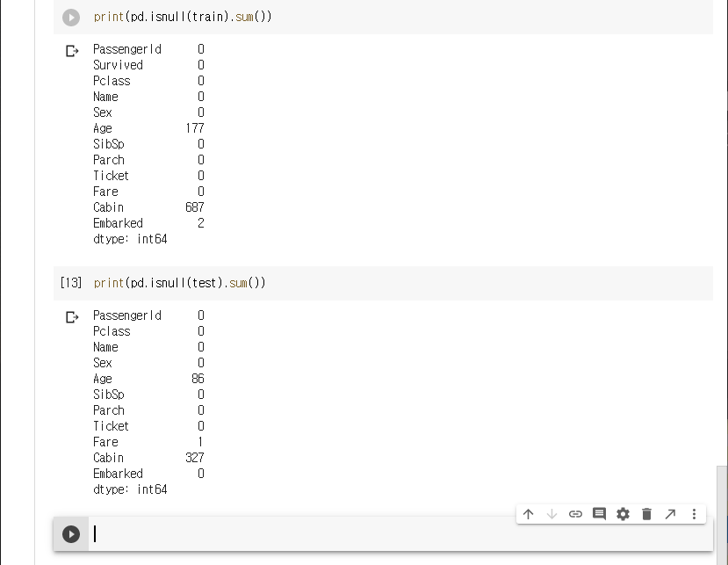This screenshot has width=728, height=565.
Task: Delete the selected cell with trash icon
Action: (646, 514)
